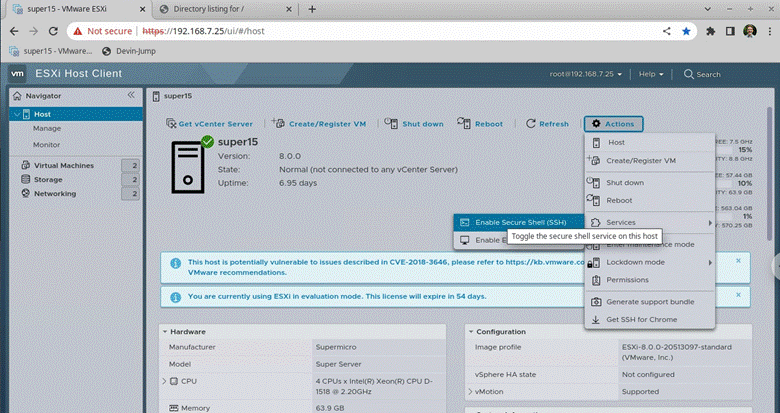780x413 pixels.
Task: Open the Lockdown mode submenu
Action: 650,262
